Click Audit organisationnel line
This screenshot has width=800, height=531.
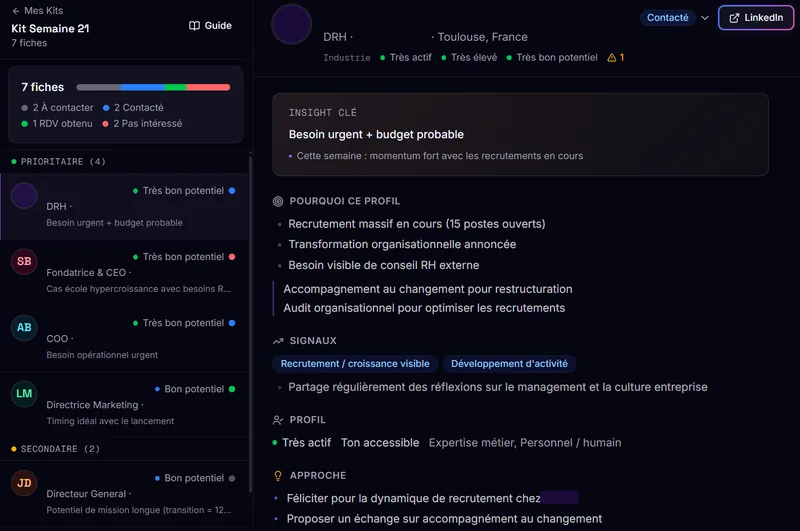[x=424, y=308]
